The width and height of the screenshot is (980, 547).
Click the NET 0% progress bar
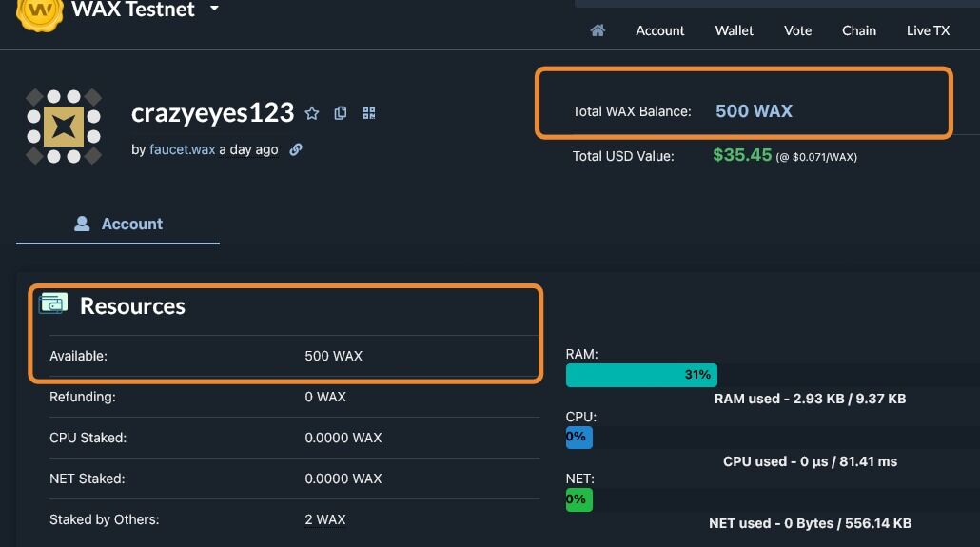[578, 499]
